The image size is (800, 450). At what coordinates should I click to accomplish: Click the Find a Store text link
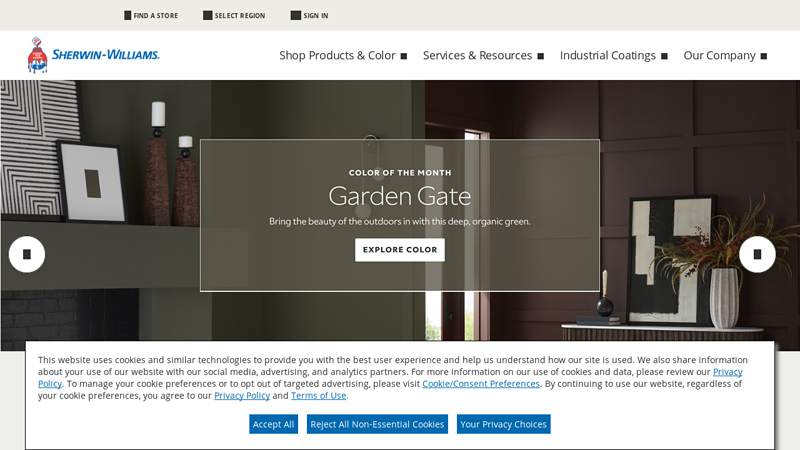(156, 16)
